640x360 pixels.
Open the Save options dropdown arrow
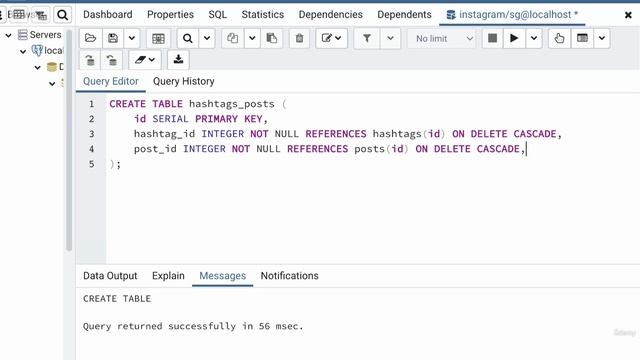point(132,38)
